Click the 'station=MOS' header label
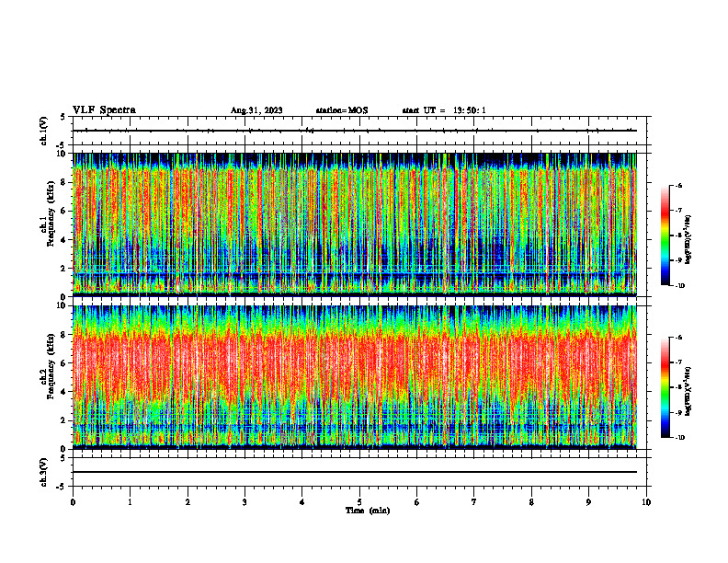This screenshot has width=728, height=563. coord(342,110)
